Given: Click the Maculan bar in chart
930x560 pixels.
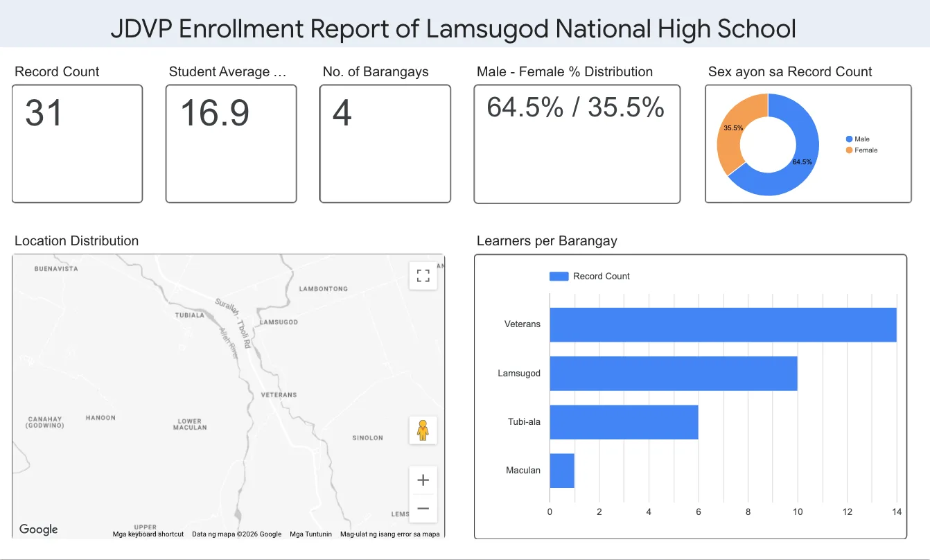Looking at the screenshot, I should 562,471.
